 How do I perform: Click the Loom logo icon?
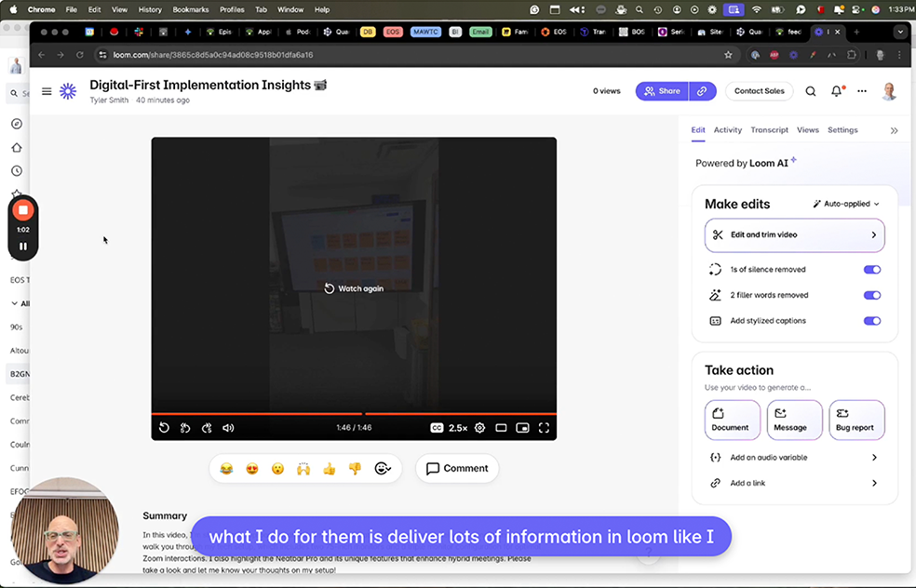point(68,91)
